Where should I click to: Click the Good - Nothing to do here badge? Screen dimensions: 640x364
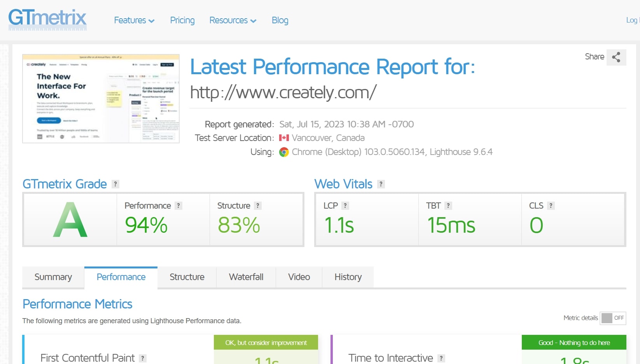pos(574,343)
